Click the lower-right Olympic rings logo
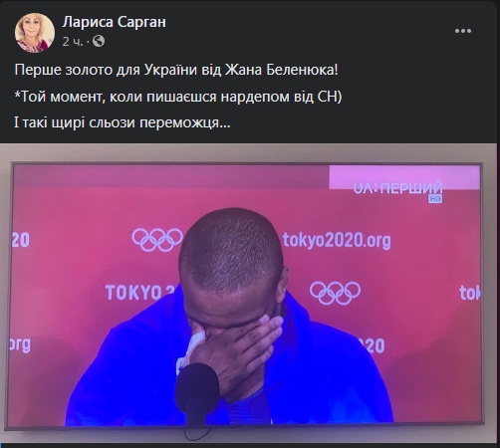 pos(335,293)
